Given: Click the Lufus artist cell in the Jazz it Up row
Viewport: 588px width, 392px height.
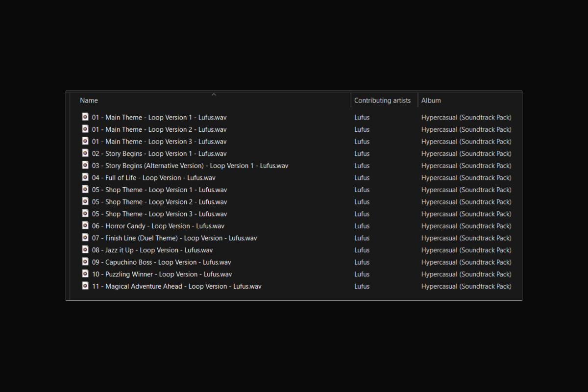Looking at the screenshot, I should pyautogui.click(x=362, y=250).
